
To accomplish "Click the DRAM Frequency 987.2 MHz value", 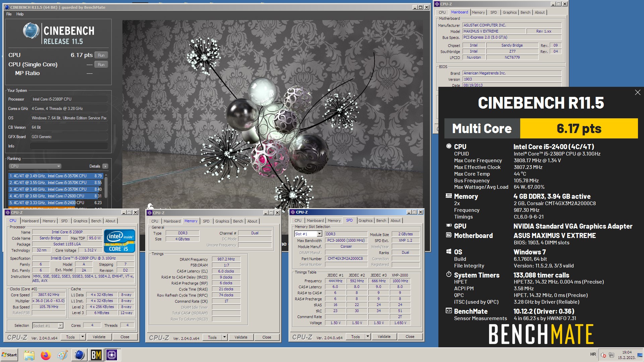I will click(226, 259).
